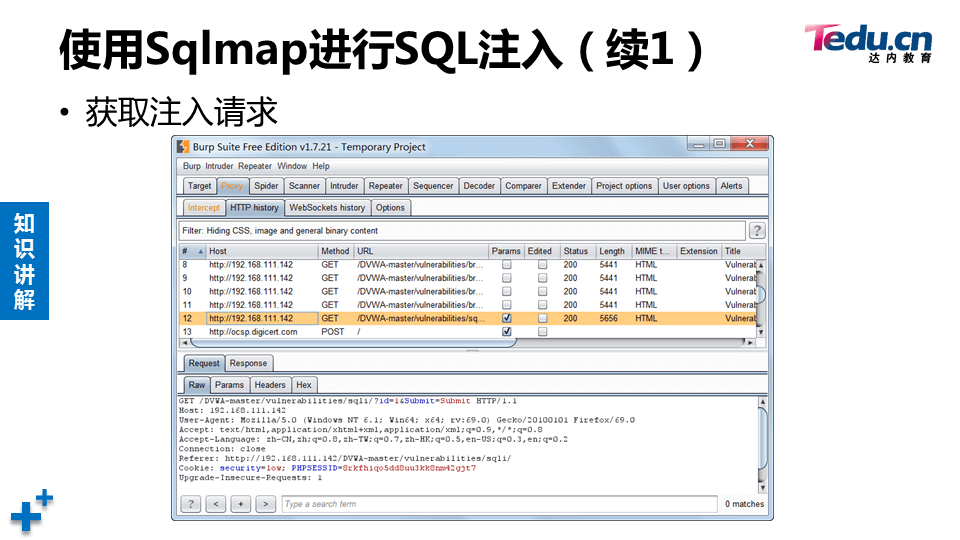Switch to the Comparer tab
Image resolution: width=960 pixels, height=540 pixels.
(523, 186)
